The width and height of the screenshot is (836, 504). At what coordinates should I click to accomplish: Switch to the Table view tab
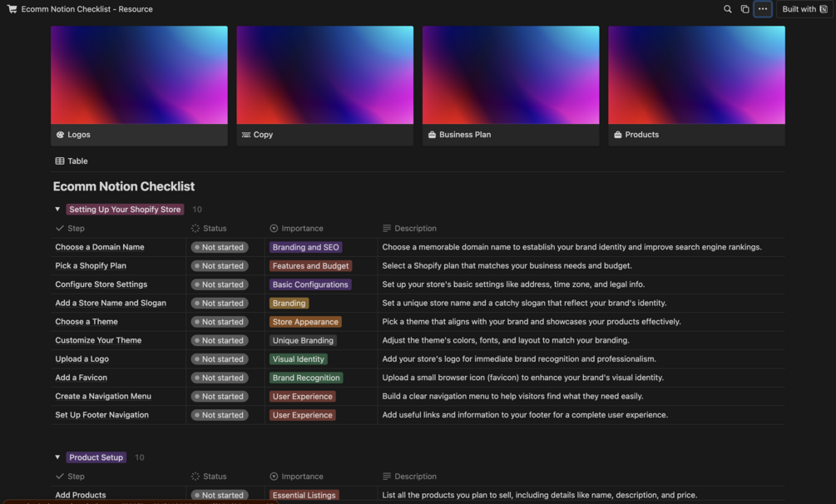[x=72, y=161]
